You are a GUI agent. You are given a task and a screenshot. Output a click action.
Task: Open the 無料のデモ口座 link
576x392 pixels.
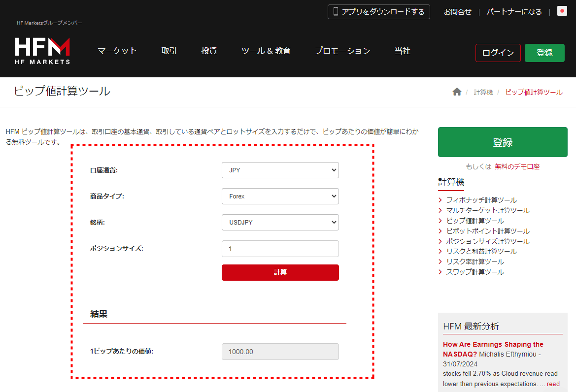[517, 166]
